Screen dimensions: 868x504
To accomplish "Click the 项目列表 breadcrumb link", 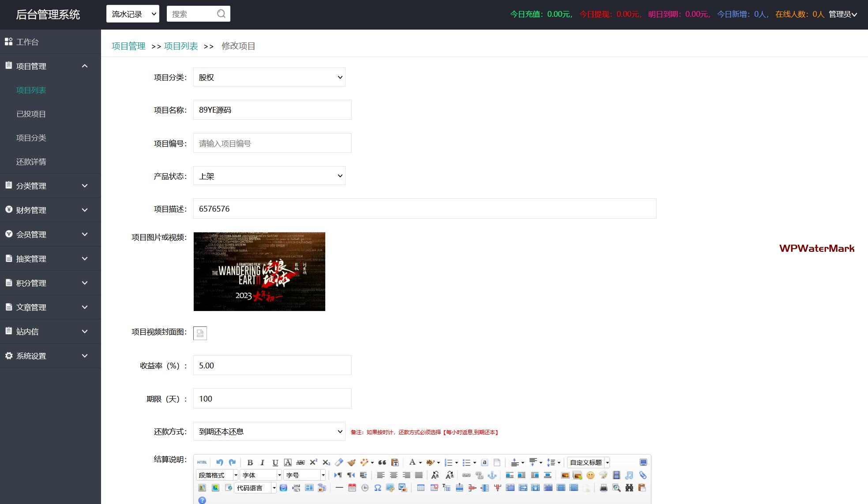I will (181, 46).
